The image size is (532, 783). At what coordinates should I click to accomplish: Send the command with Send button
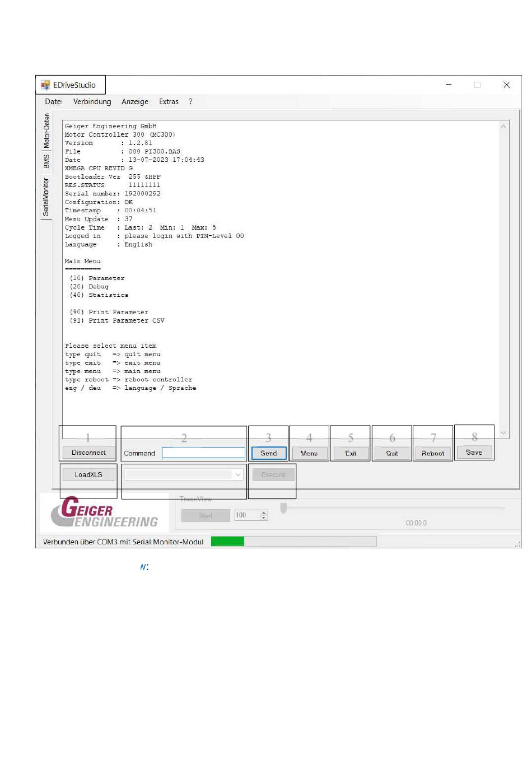tap(269, 453)
